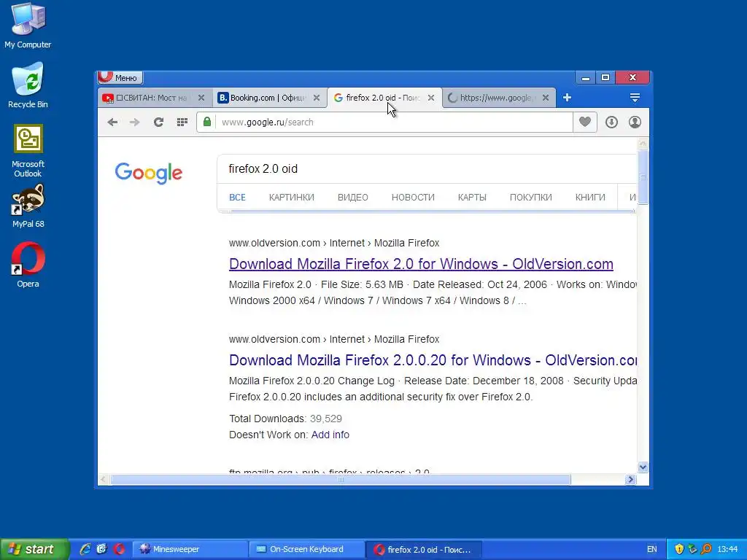Click the Total Downloads: 39,529 text
Image resolution: width=747 pixels, height=560 pixels.
point(285,419)
